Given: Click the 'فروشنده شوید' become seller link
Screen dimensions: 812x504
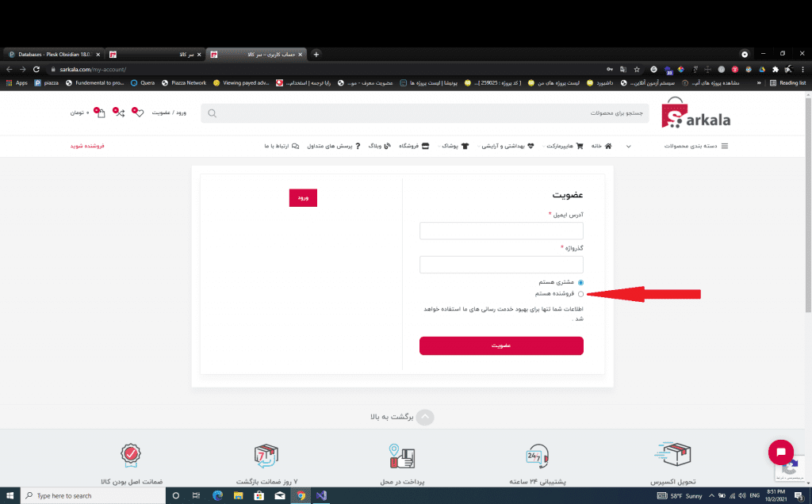Looking at the screenshot, I should coord(88,146).
